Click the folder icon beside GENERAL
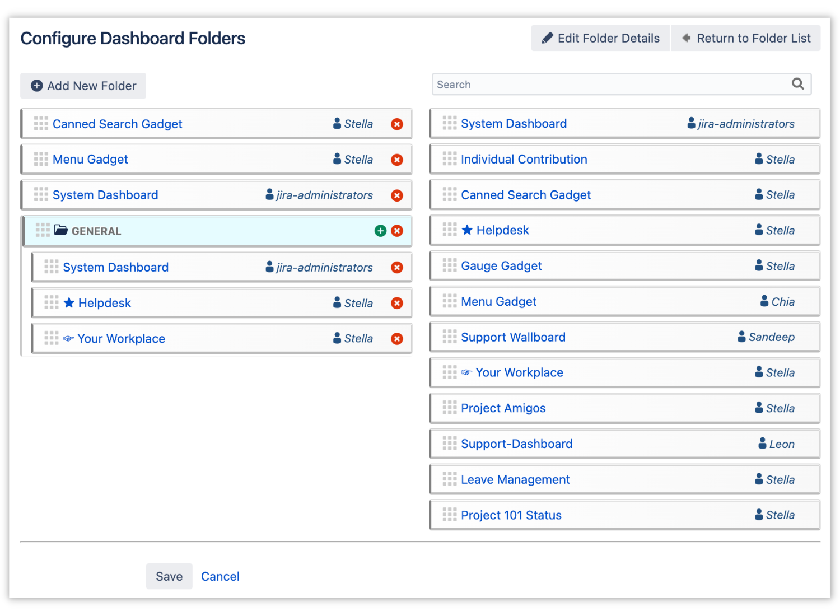 [61, 230]
